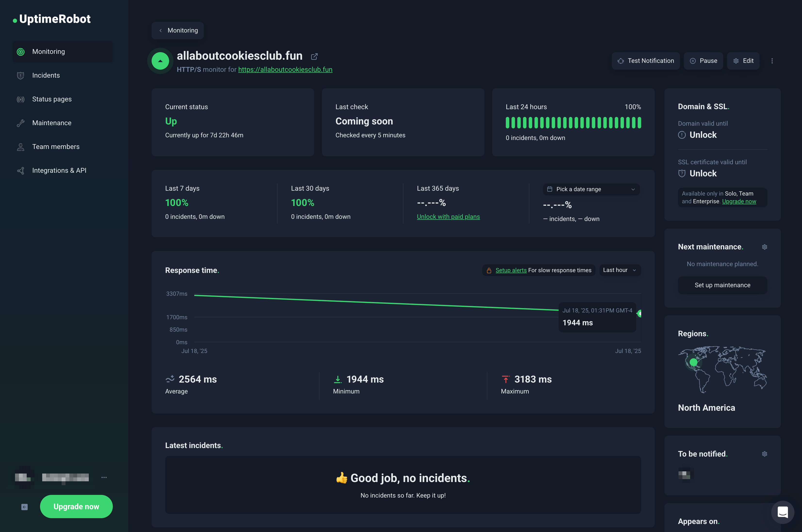
Task: Open Maintenance in sidebar
Action: pyautogui.click(x=62, y=123)
